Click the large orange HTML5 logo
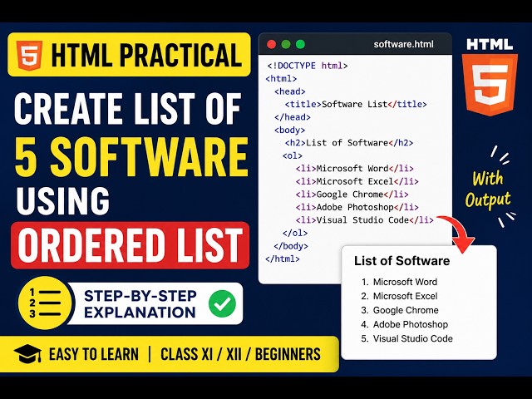This screenshot has height=399, width=532. (x=490, y=84)
